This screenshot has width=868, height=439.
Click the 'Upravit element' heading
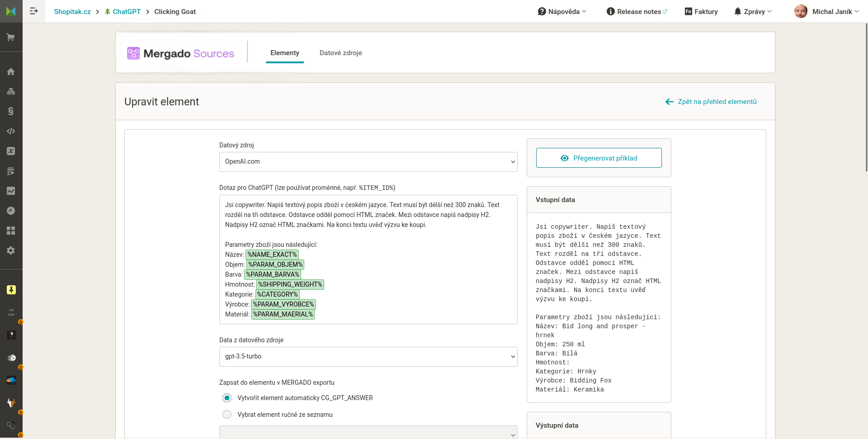click(x=161, y=102)
